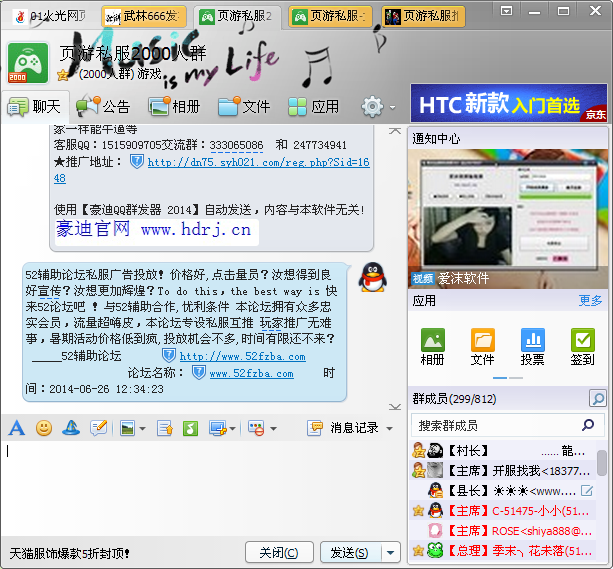Switch to the 武林666发 chat tab

(x=144, y=16)
